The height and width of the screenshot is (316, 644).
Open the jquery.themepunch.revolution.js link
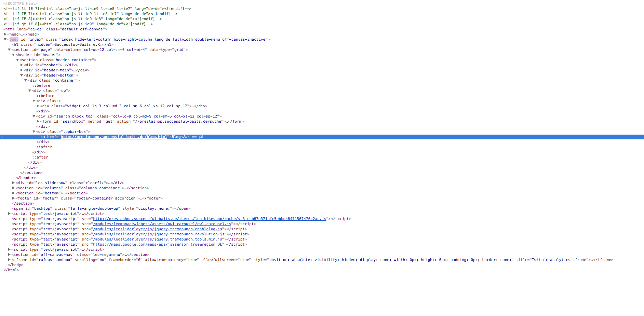click(x=159, y=234)
